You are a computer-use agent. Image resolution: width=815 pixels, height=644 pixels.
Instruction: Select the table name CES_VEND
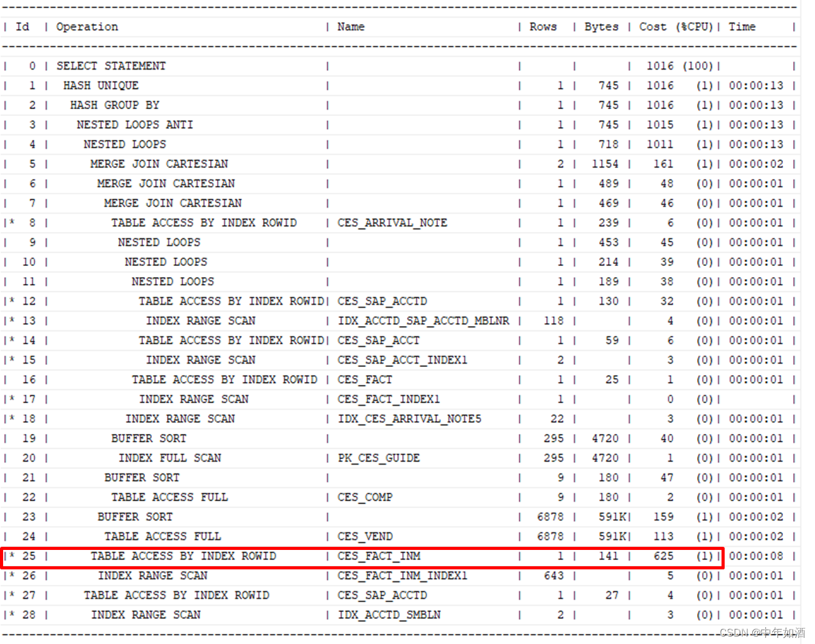click(365, 537)
